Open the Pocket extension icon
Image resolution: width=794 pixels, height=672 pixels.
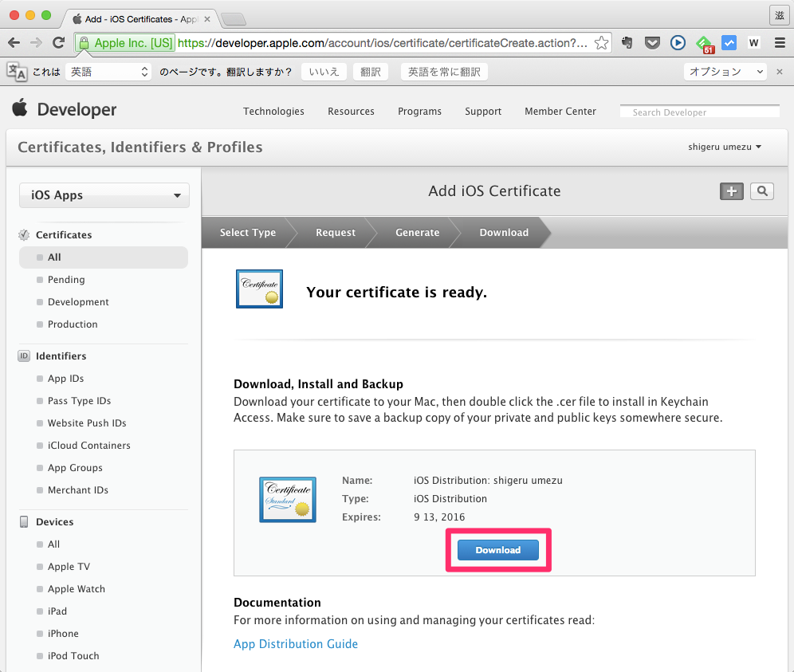(x=652, y=43)
